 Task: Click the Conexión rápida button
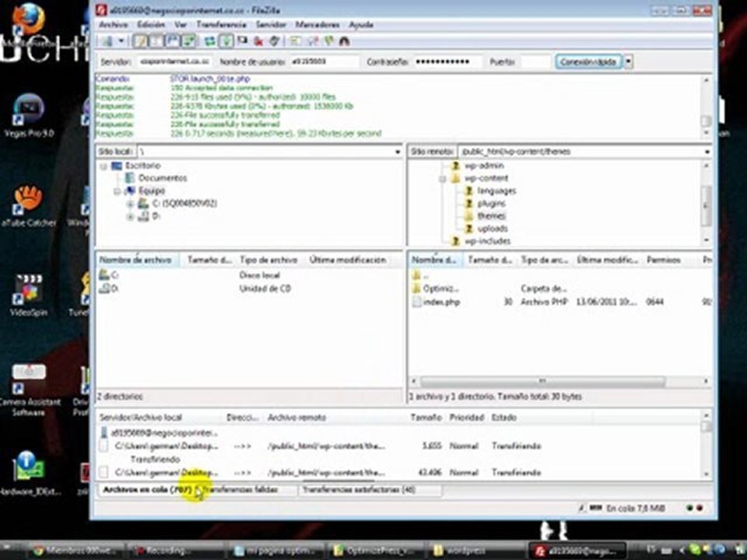click(x=588, y=62)
